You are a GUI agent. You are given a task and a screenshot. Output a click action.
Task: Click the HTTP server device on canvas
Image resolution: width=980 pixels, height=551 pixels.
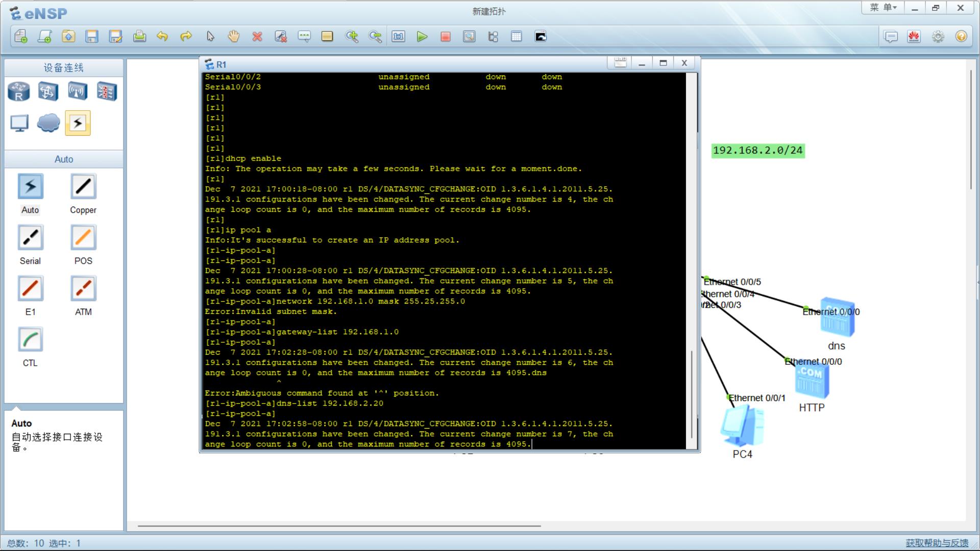[x=812, y=381]
